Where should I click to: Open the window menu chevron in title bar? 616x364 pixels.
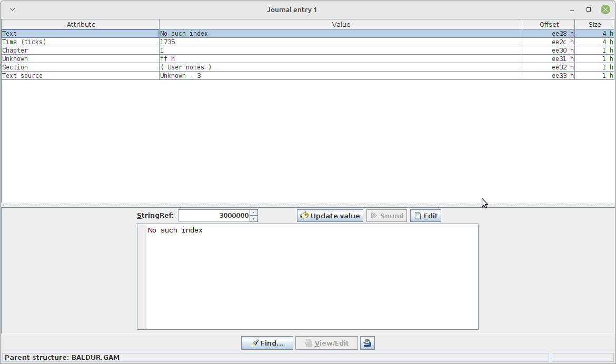click(13, 9)
